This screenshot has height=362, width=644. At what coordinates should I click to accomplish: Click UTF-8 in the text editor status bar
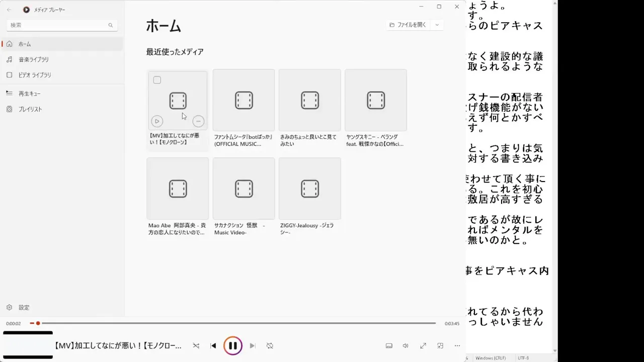pos(523,358)
